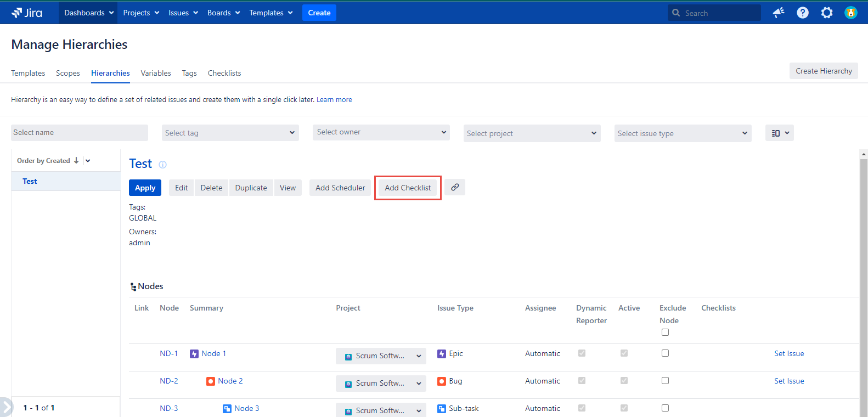
Task: Click the copy link icon button
Action: click(x=455, y=187)
